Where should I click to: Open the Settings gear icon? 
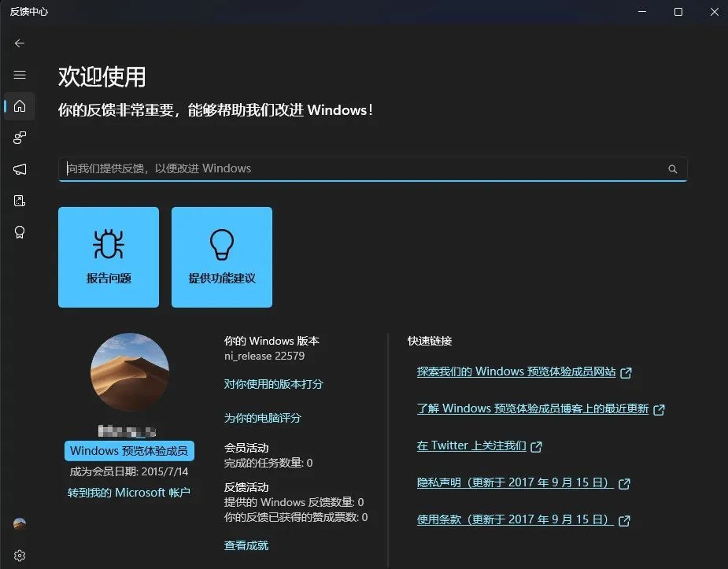tap(20, 556)
